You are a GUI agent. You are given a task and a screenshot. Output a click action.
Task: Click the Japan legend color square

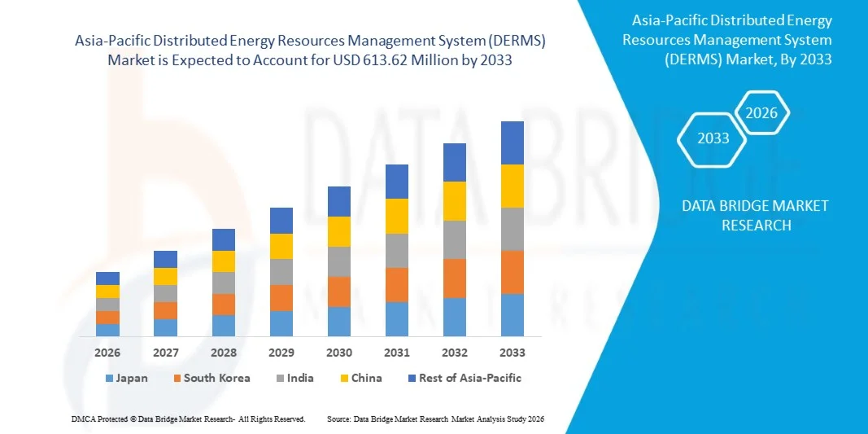pyautogui.click(x=109, y=379)
